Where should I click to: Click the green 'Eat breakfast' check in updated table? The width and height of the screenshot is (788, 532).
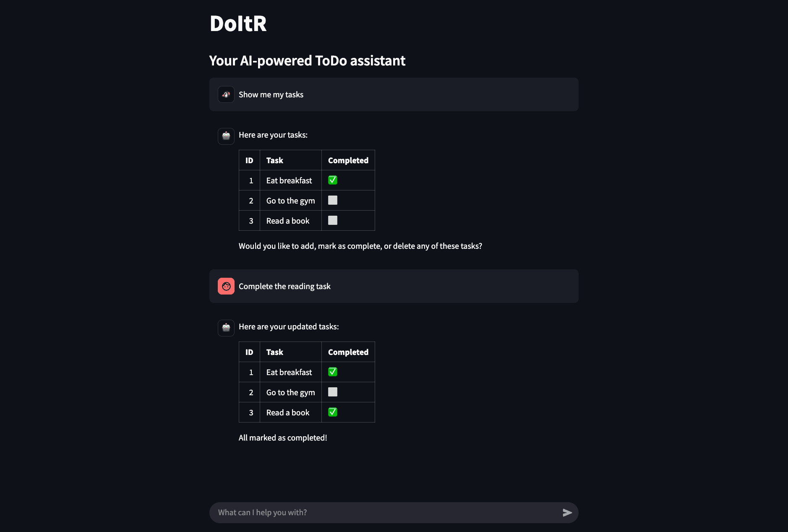(x=333, y=372)
